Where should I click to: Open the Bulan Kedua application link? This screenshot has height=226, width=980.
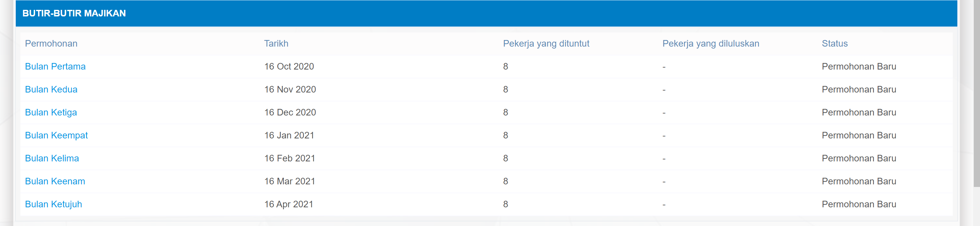[51, 90]
